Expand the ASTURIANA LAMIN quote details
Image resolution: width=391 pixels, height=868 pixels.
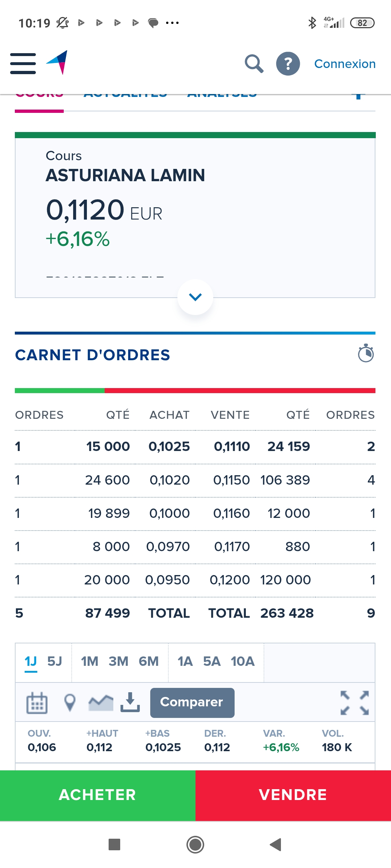tap(195, 297)
